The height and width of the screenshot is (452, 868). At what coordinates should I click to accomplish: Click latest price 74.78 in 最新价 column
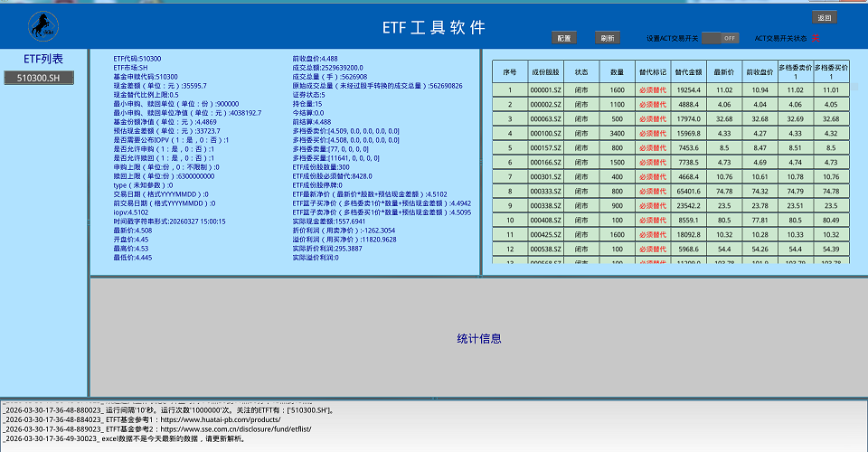tap(724, 192)
